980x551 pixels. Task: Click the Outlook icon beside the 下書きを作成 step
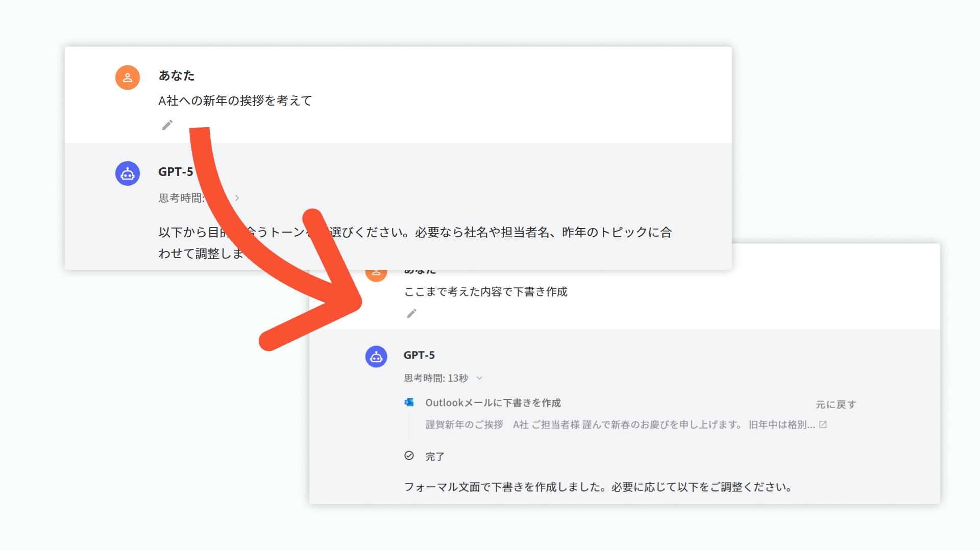(409, 403)
